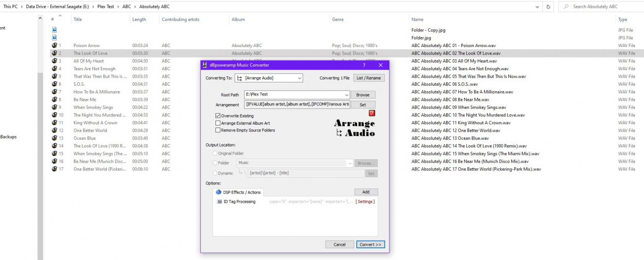Image resolution: width=644 pixels, height=260 pixels.
Task: Open the address bar history dropdown arrow
Action: coord(538,7)
